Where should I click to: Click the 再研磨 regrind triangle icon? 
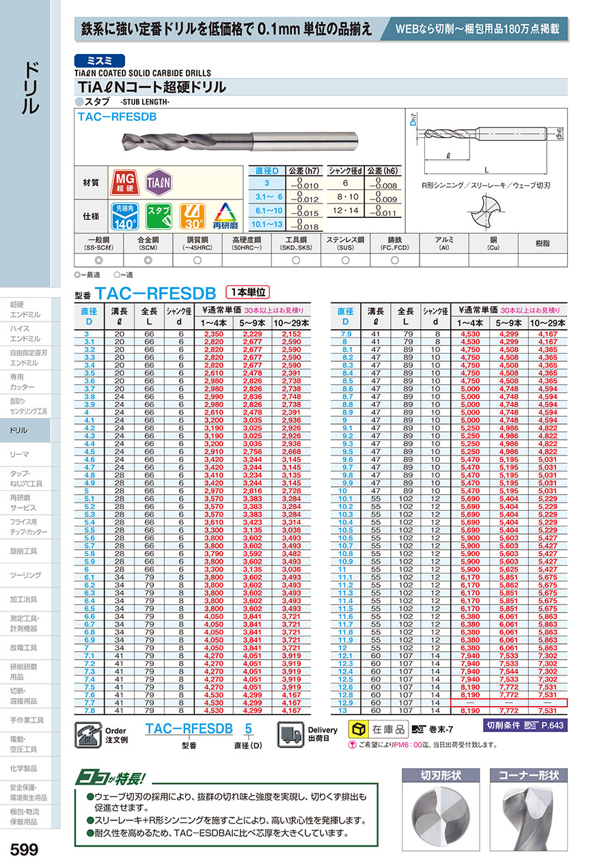pyautogui.click(x=225, y=216)
